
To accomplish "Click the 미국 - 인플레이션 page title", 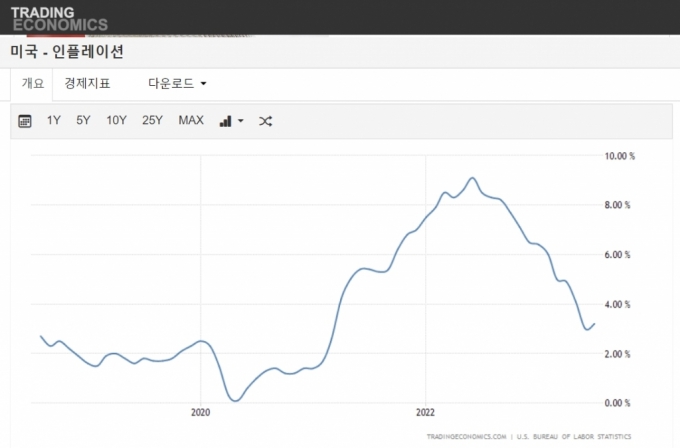I will click(67, 51).
